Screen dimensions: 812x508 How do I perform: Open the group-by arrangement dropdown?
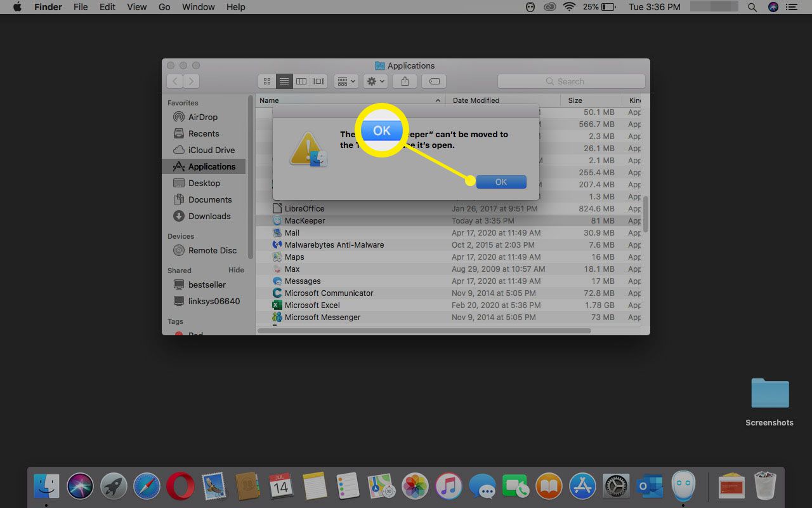coord(346,81)
